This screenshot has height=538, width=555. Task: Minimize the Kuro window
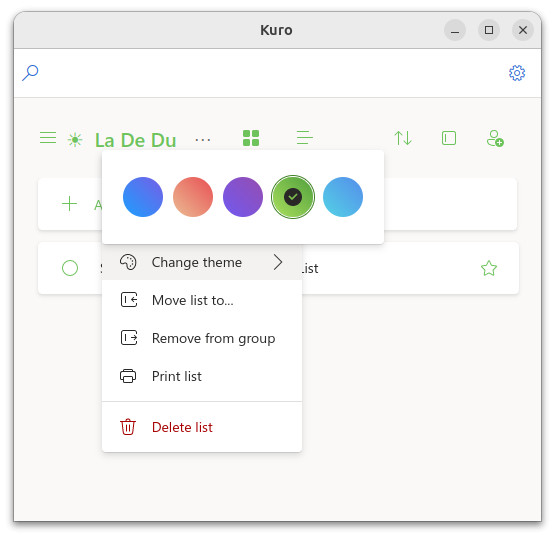point(455,30)
